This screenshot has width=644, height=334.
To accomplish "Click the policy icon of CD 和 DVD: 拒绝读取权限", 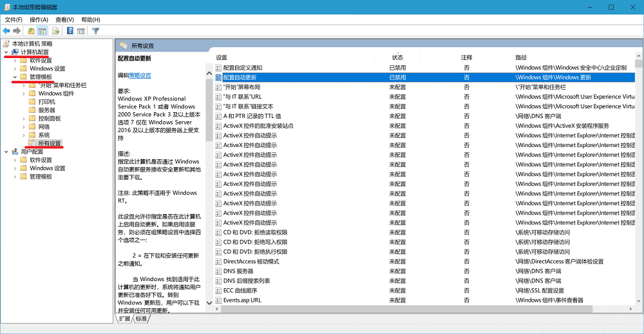I will pyautogui.click(x=218, y=232).
